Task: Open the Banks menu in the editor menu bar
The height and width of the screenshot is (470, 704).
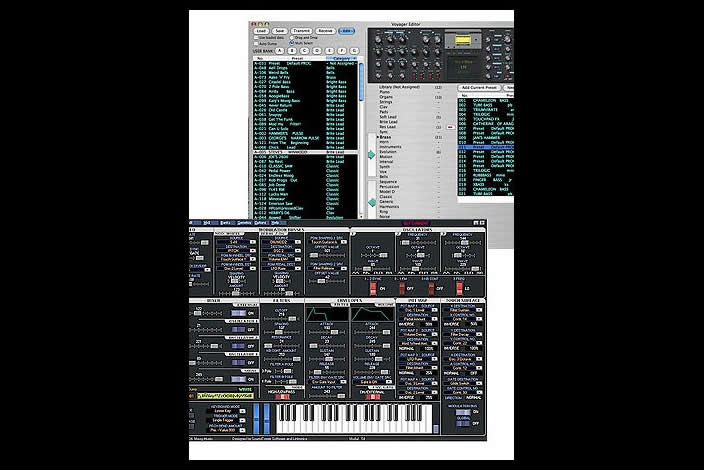Action: click(x=226, y=223)
